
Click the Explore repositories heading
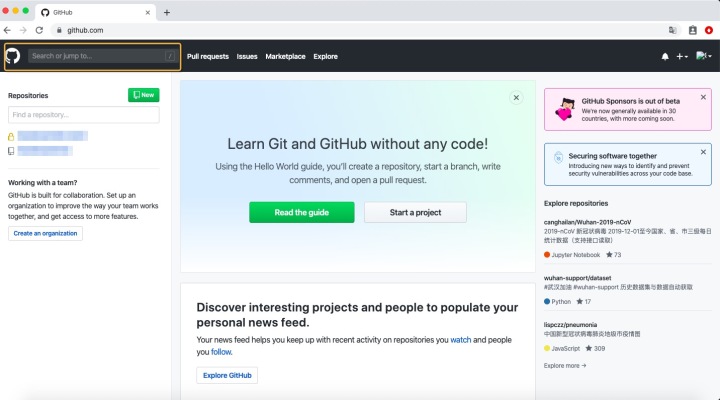click(576, 203)
